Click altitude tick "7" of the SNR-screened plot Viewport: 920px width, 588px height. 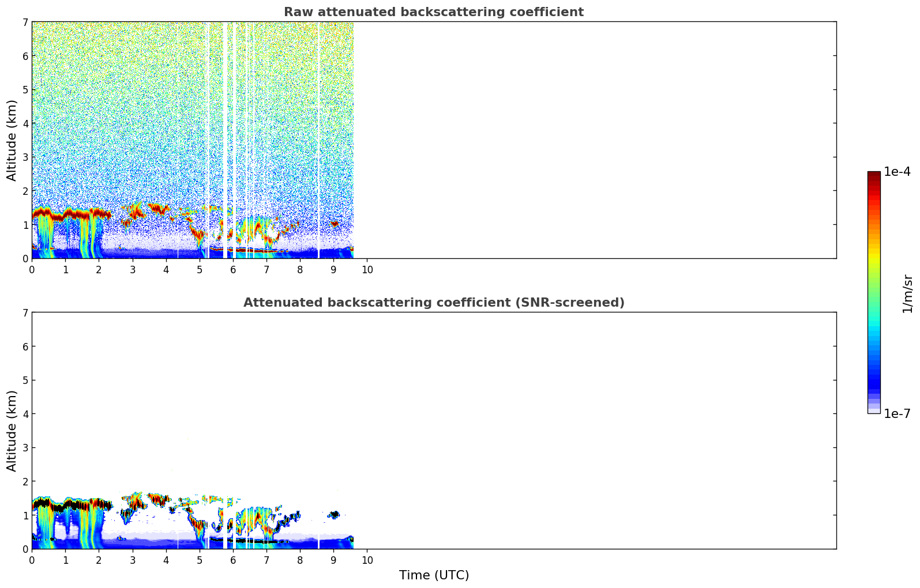25,313
